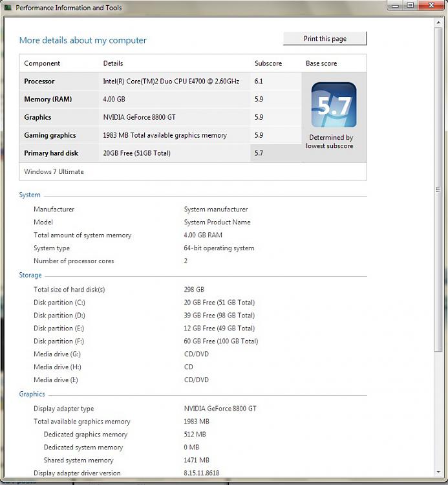Click the scrollbar up arrow
This screenshot has height=485, width=448.
438,23
